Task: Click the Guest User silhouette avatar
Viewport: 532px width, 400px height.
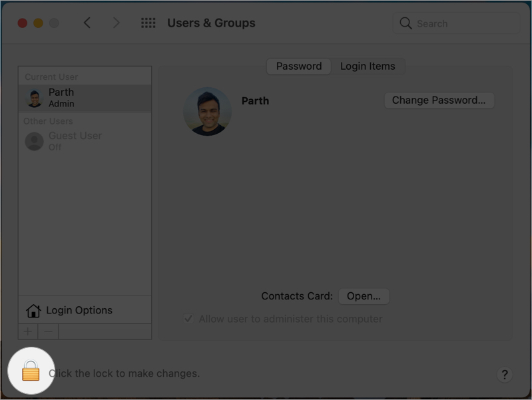Action: coord(34,142)
